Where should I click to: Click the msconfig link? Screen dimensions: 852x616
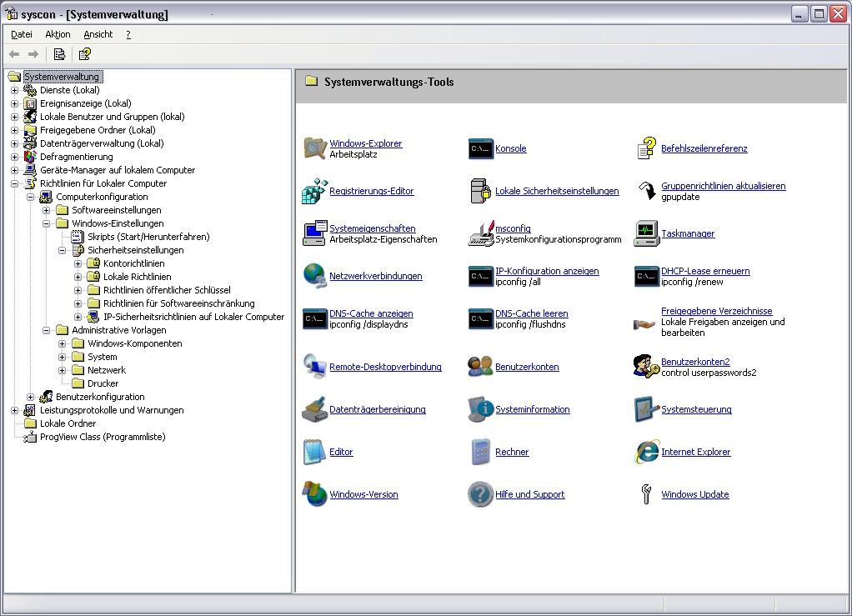tap(513, 228)
